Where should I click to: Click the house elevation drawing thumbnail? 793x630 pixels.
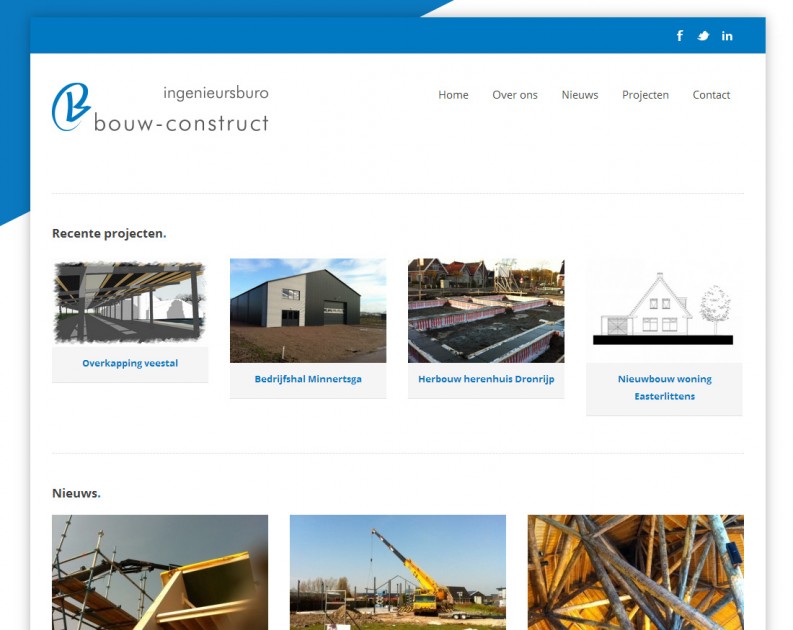pos(664,310)
